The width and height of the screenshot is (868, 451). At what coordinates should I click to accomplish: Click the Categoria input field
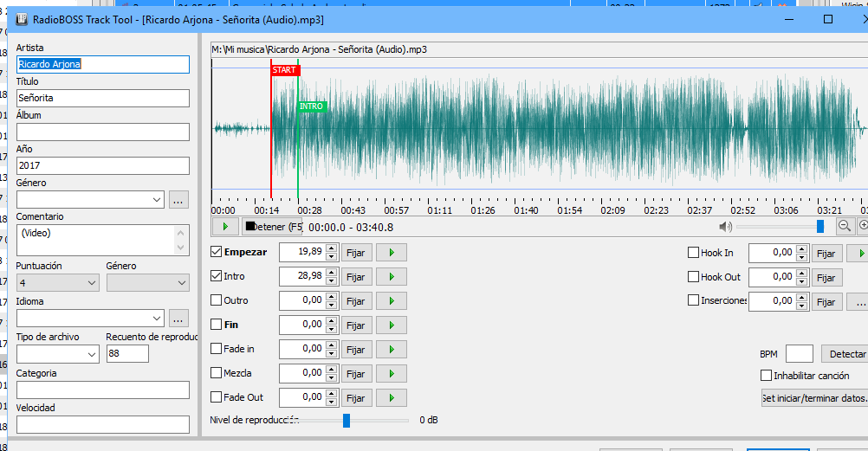103,390
